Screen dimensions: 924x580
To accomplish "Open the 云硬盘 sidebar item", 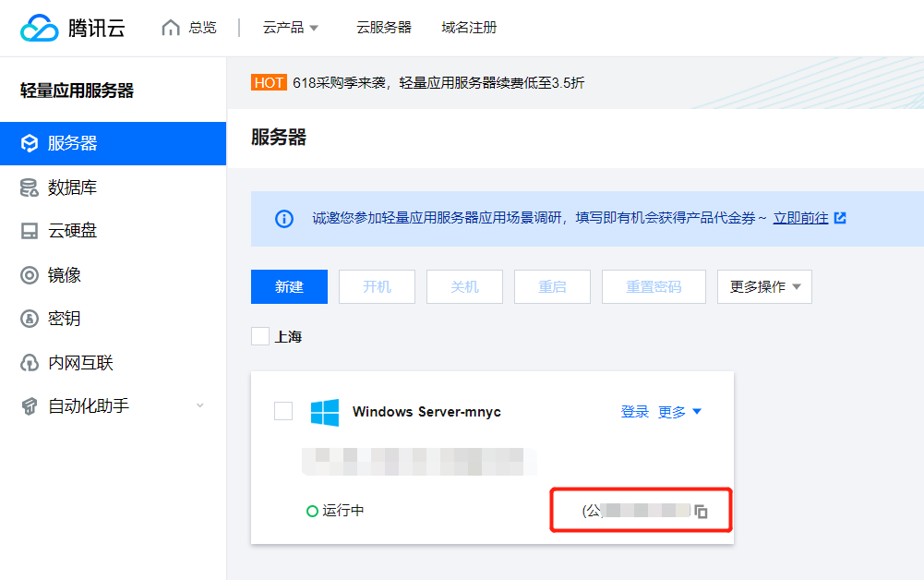I will (114, 231).
